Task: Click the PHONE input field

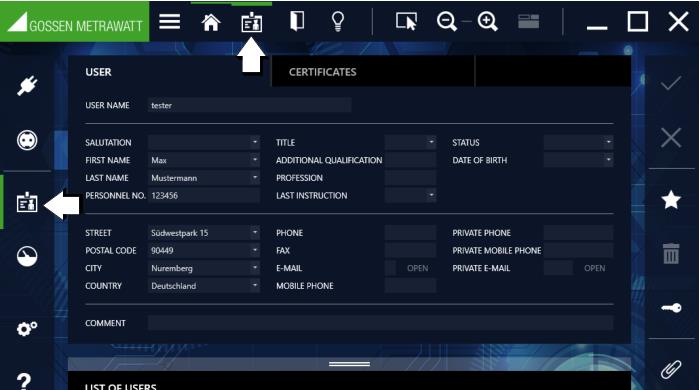Action: pos(410,232)
